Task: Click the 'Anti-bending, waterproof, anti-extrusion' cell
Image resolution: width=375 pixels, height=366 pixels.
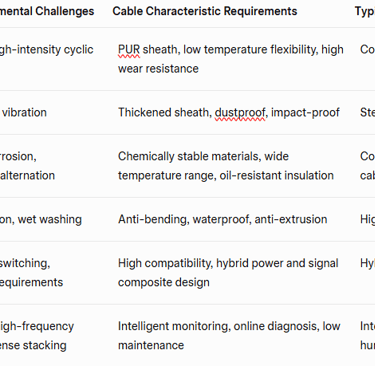Action: pos(223,219)
